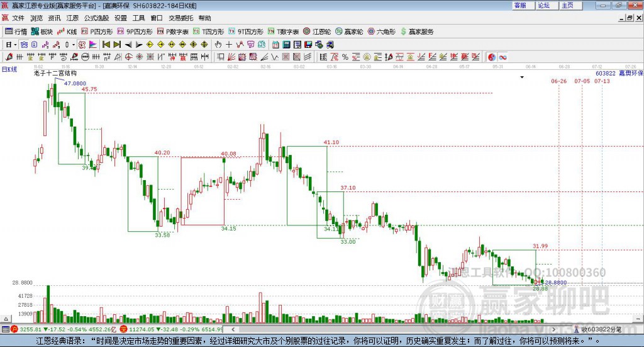Open the calculator icon in toolbar
Image resolution: width=644 pixels, height=347 pixels.
[x=286, y=45]
